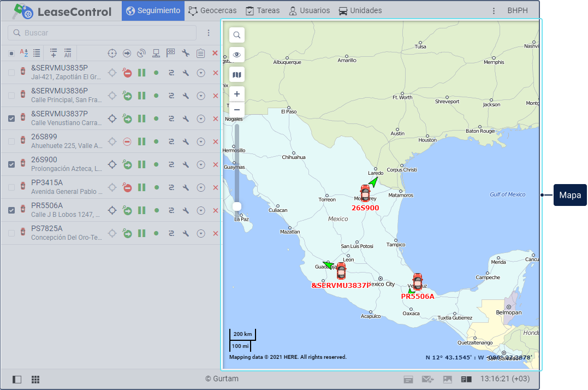Click the map search magnifier button
The width and height of the screenshot is (588, 390).
[x=237, y=35]
